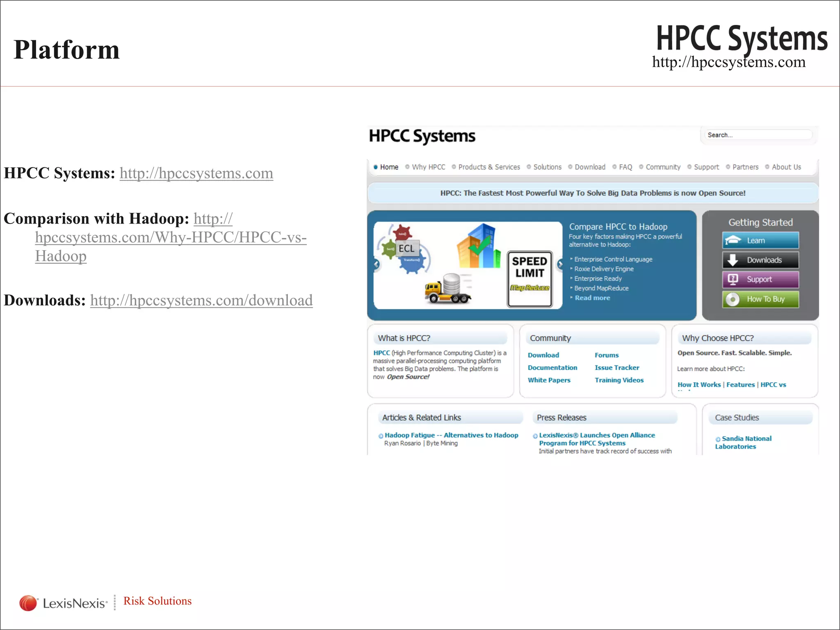Click the disc icon on How To Buy
Viewport: 840px width, 630px height.
(733, 299)
